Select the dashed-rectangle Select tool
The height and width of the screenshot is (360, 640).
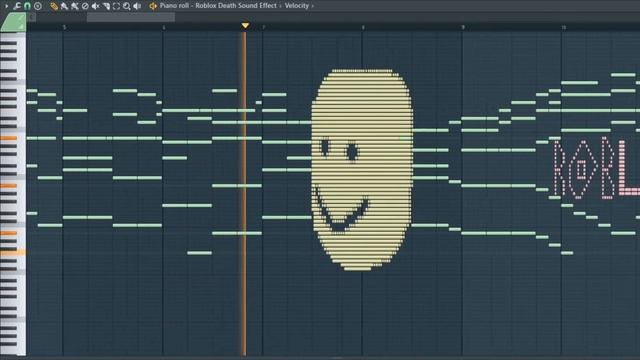tap(116, 6)
